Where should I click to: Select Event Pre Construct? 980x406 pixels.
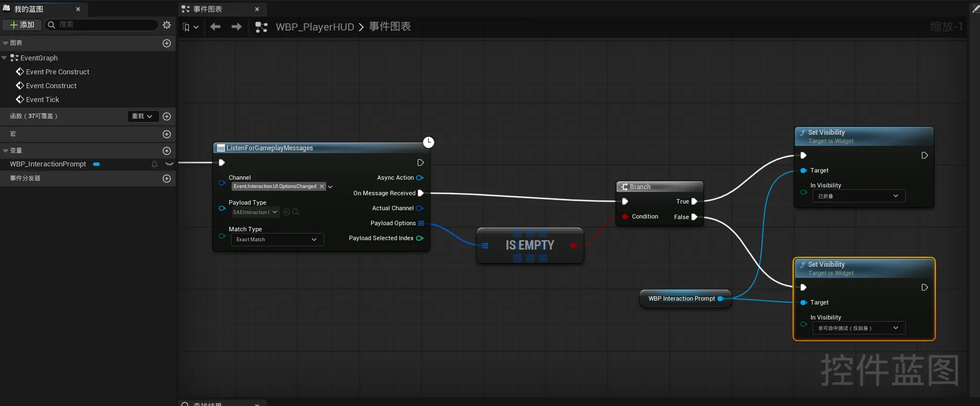pyautogui.click(x=58, y=72)
